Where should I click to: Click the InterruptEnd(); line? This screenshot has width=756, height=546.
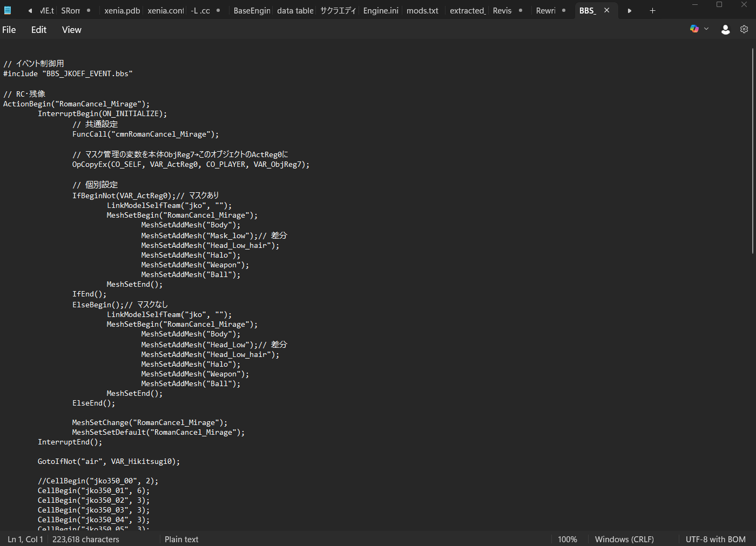[x=70, y=442]
